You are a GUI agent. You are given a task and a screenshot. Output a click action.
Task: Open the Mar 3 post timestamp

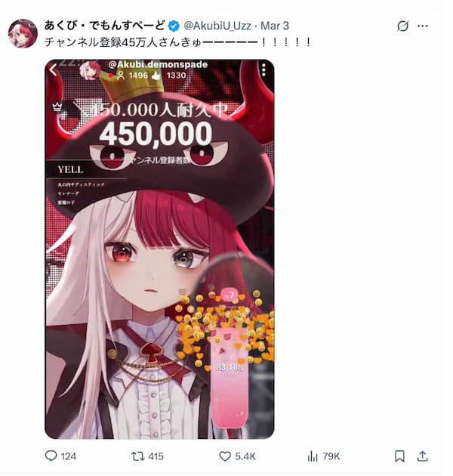[x=275, y=26]
